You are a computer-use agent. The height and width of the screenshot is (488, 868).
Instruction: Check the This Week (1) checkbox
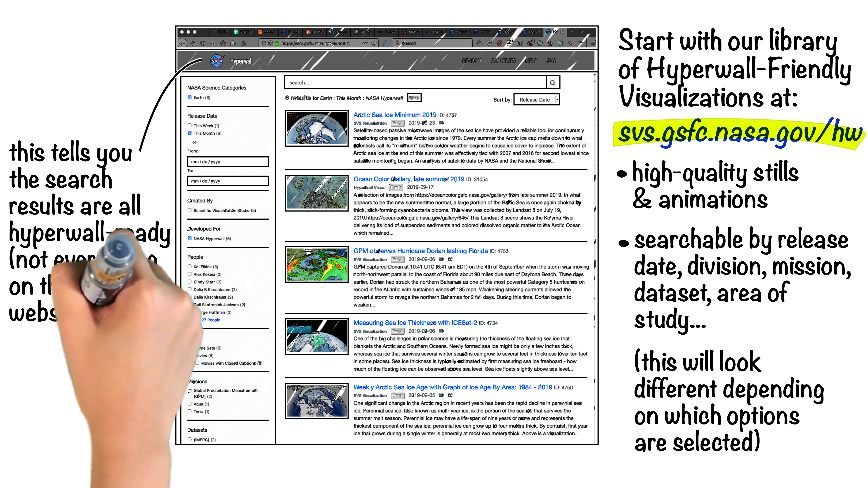tap(189, 125)
